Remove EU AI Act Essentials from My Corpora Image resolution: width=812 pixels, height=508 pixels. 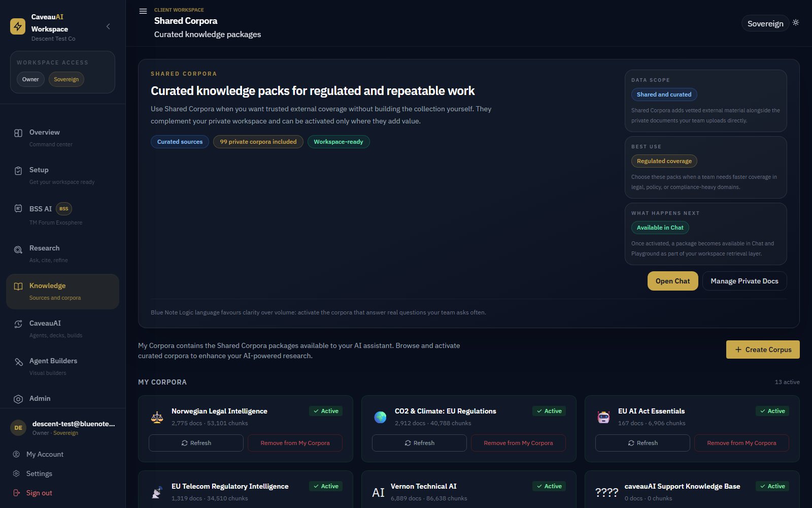point(741,443)
